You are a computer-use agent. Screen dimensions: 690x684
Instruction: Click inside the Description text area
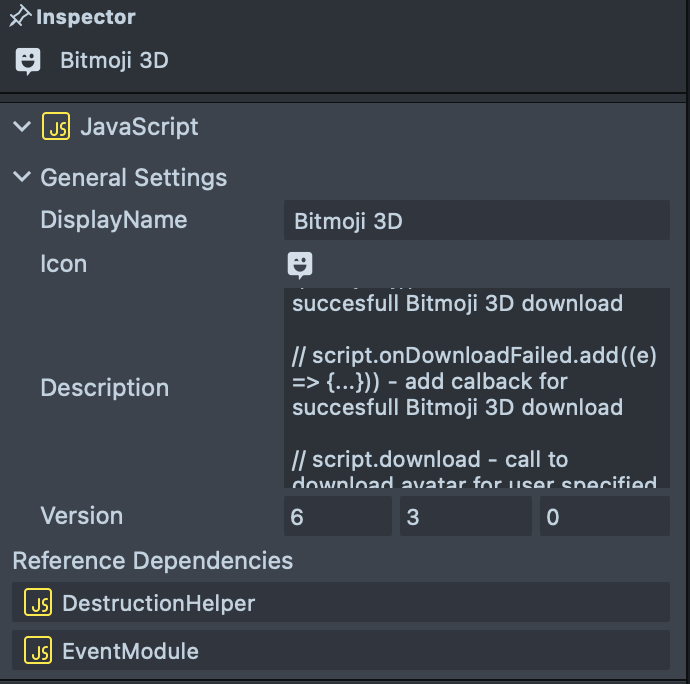point(476,388)
